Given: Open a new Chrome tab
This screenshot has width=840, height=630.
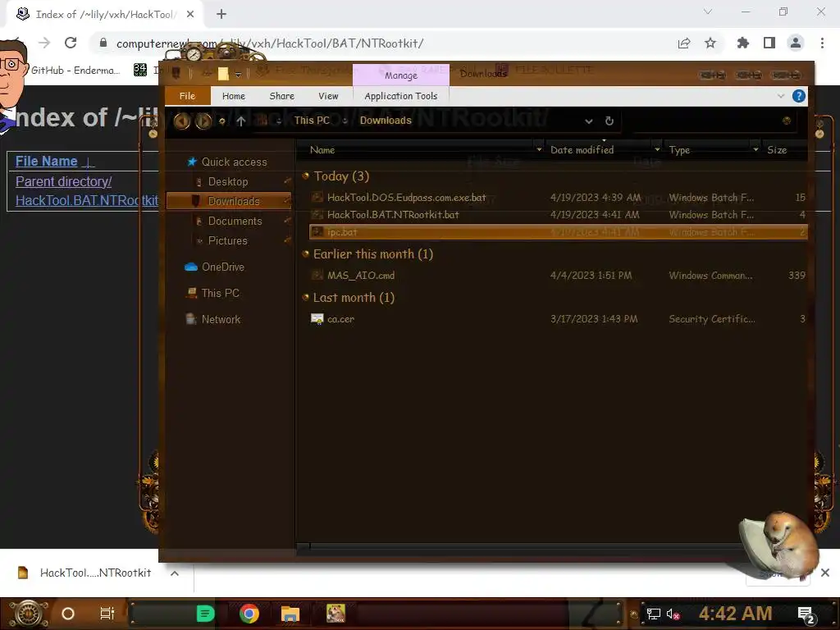Looking at the screenshot, I should 221,14.
